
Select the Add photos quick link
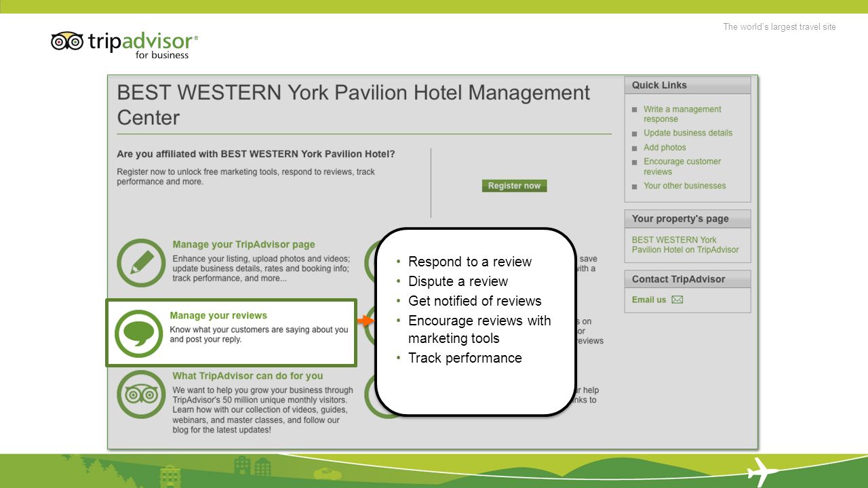pyautogui.click(x=665, y=147)
